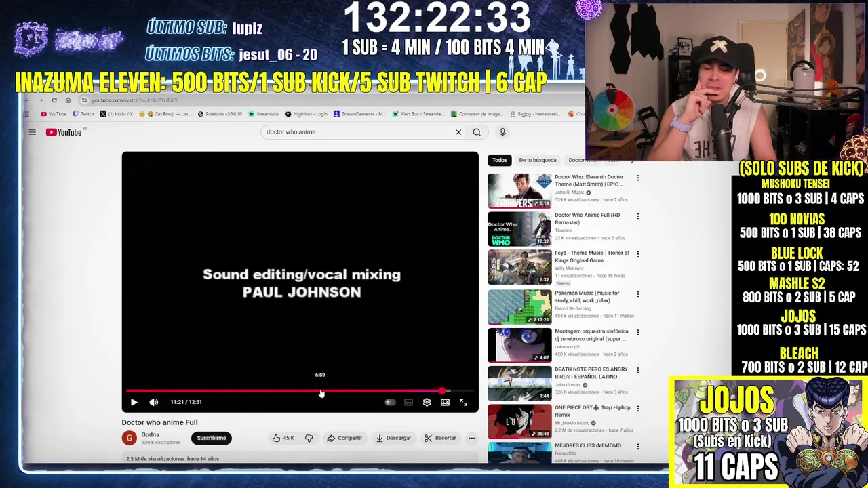
Task: Seek the video progress bar at 6:59
Action: pyautogui.click(x=320, y=391)
